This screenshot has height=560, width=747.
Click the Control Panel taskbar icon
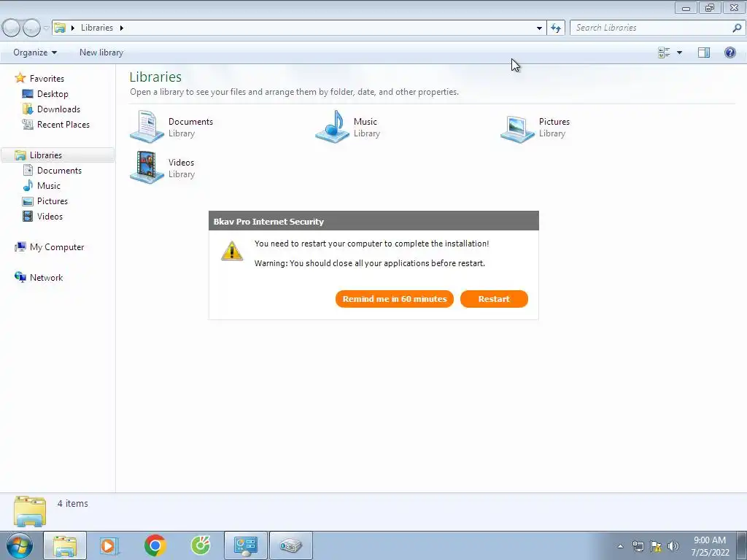tap(246, 545)
